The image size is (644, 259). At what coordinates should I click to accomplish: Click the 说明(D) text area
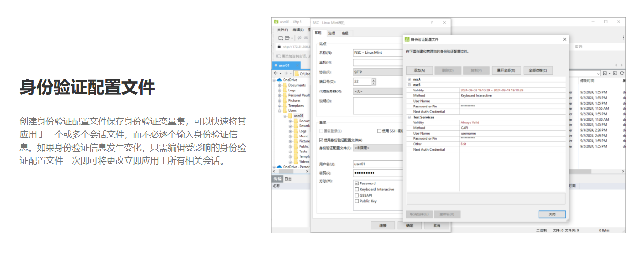(x=377, y=105)
